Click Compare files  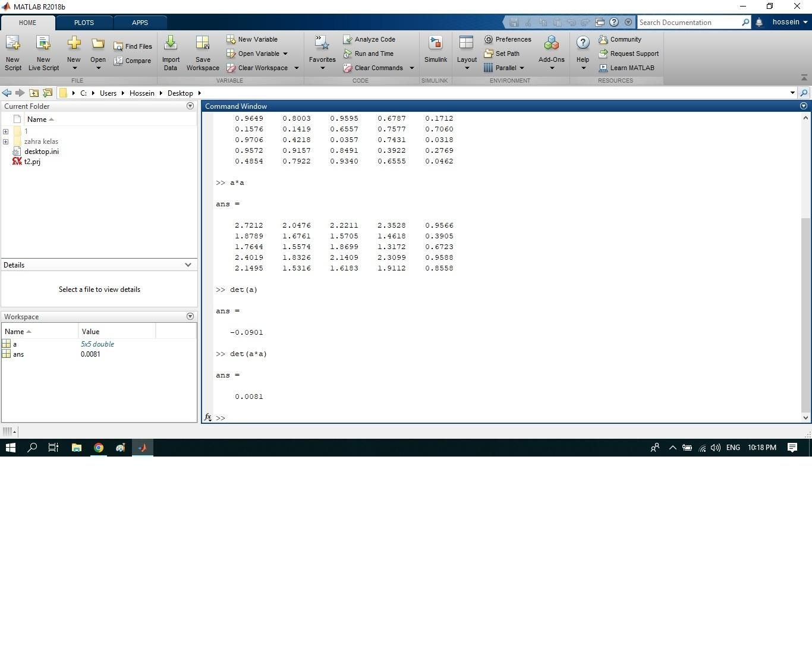[133, 61]
